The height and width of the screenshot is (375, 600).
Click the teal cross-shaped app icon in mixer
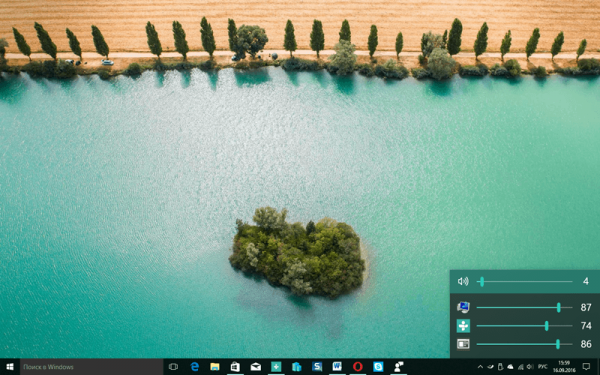pos(463,326)
